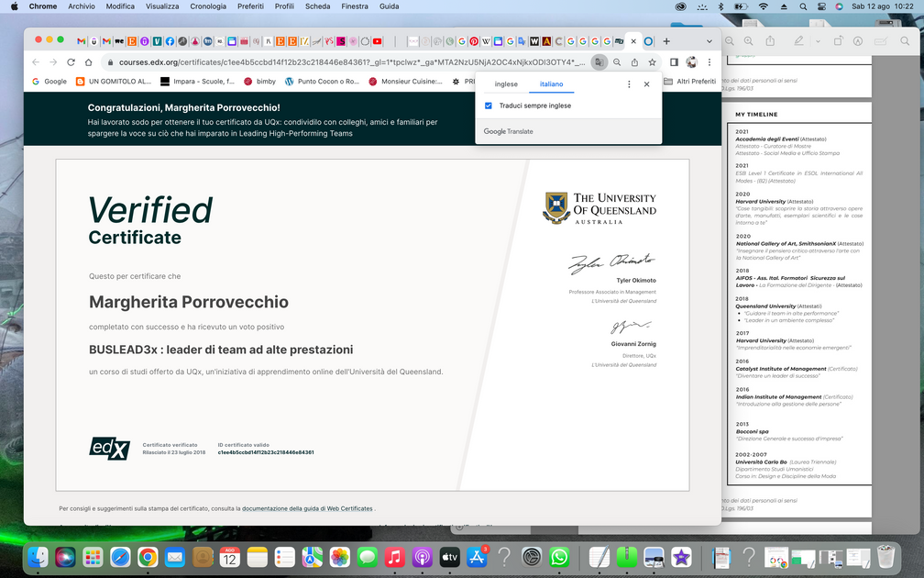Go to Chrome home page button
Viewport: 924px width, 578px height.
88,62
